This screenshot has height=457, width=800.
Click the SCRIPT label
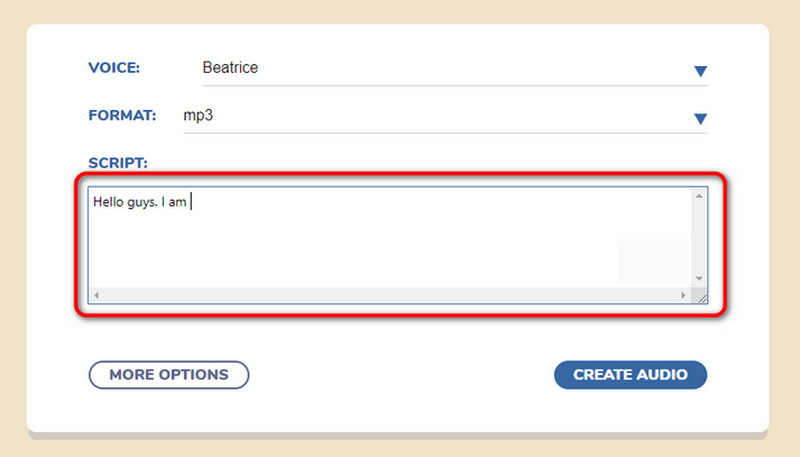(118, 162)
